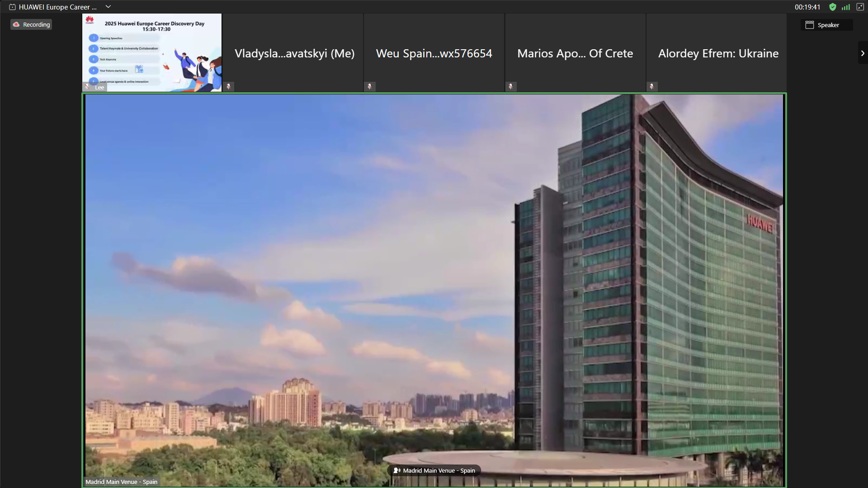
Task: Click the speaking icon in the Madrid Main Venue pill
Action: pos(397,470)
